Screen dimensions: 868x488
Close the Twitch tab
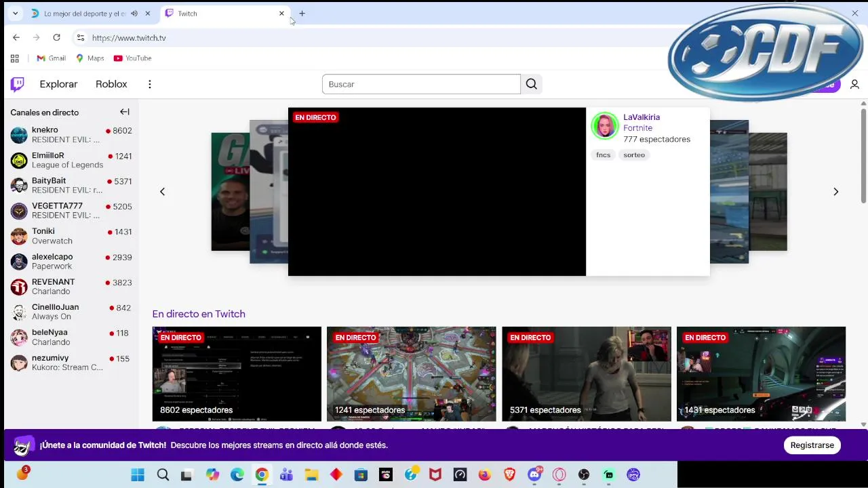pos(281,14)
